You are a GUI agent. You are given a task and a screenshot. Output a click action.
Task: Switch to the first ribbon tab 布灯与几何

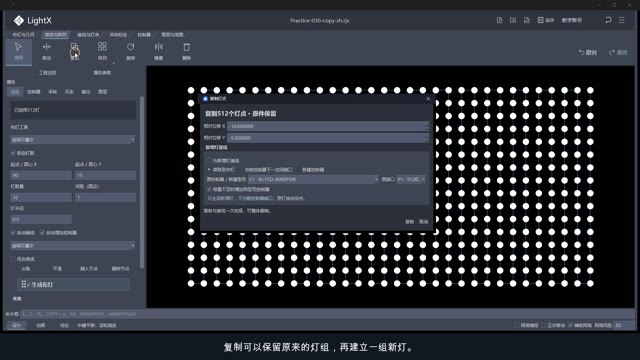pos(23,35)
